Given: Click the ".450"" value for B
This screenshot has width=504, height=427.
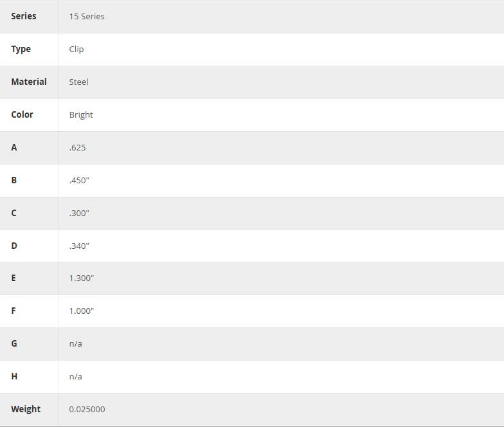Looking at the screenshot, I should pos(79,181).
